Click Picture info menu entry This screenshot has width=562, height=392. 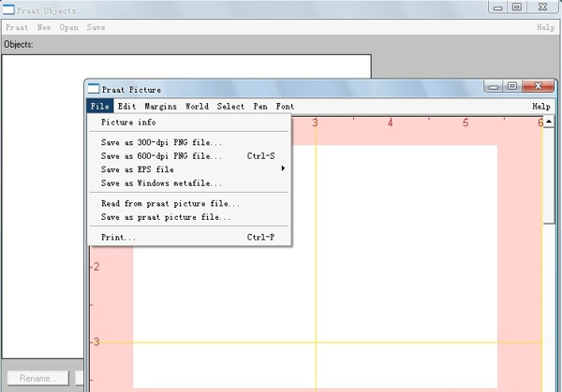[128, 123]
